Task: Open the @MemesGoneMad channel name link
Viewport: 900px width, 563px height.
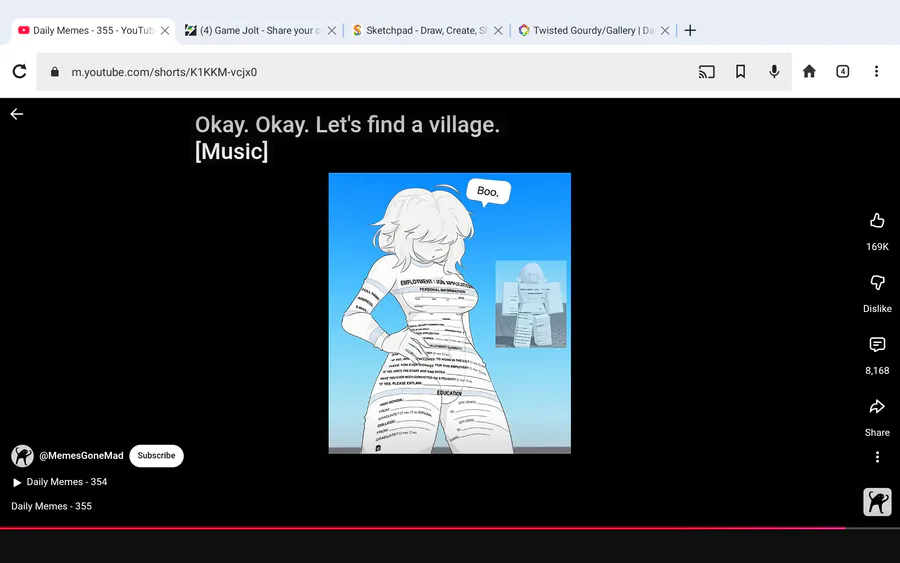Action: coord(81,456)
